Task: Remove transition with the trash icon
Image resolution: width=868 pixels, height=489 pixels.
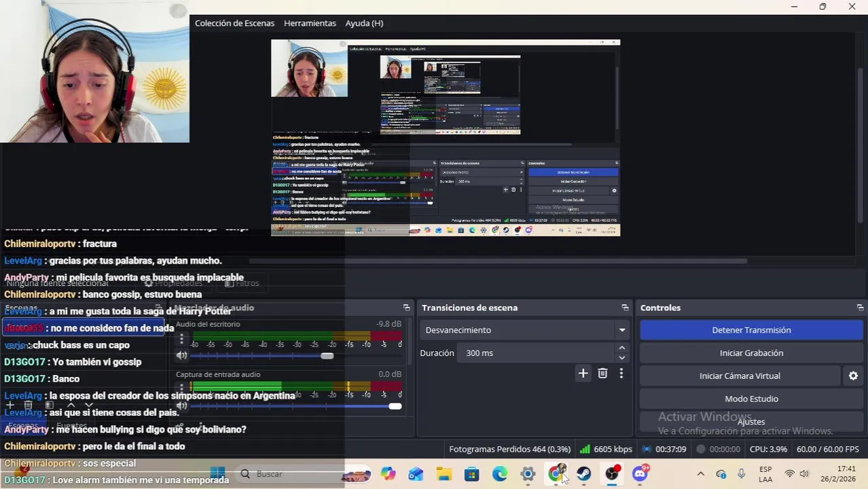Action: [x=602, y=374]
